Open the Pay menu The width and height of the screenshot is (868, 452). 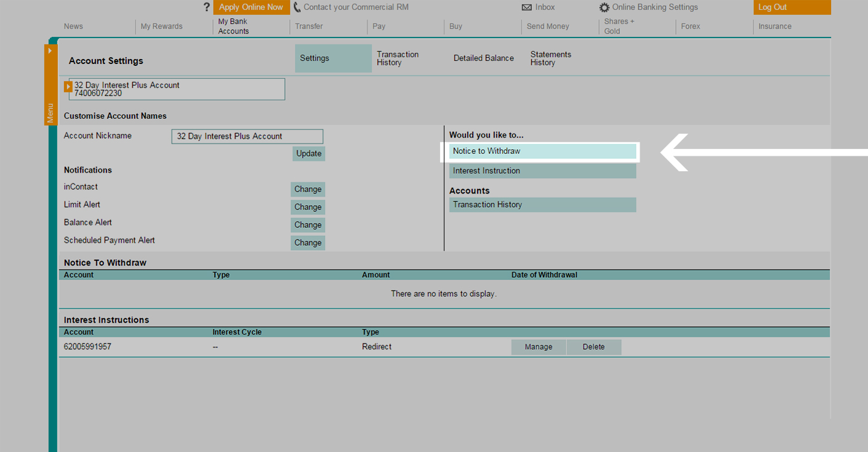(379, 26)
